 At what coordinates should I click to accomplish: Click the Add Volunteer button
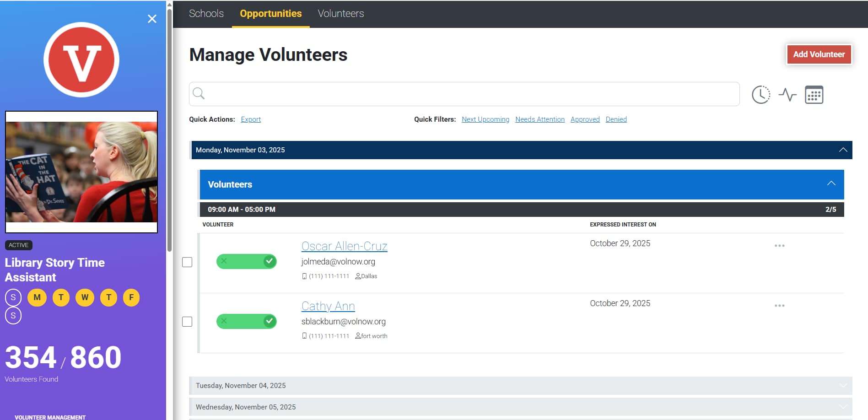tap(819, 54)
